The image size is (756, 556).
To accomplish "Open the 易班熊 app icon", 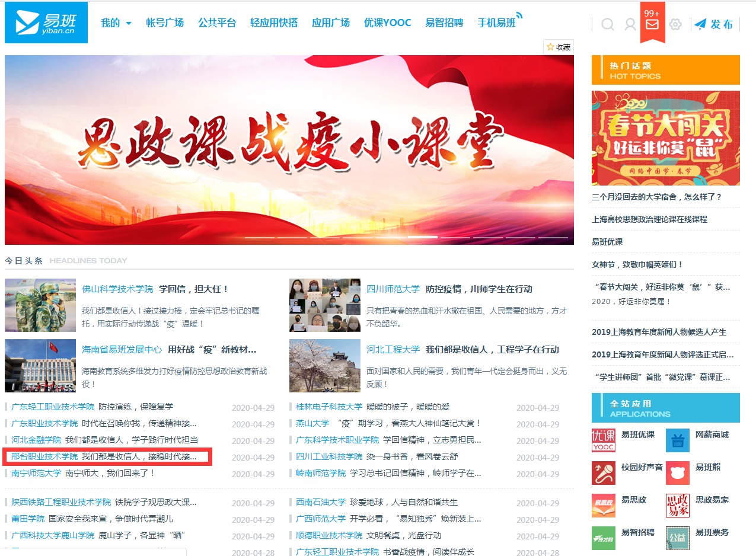I will tap(677, 473).
